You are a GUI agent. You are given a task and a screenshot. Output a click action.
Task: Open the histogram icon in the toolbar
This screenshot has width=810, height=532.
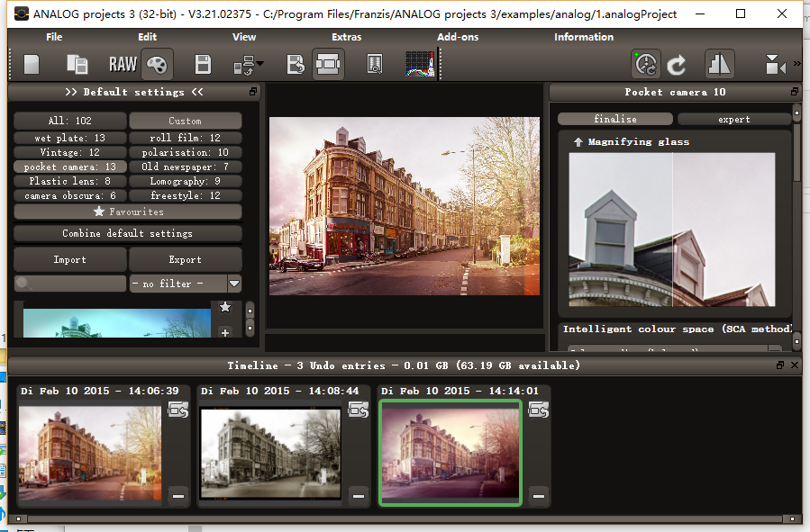click(419, 64)
